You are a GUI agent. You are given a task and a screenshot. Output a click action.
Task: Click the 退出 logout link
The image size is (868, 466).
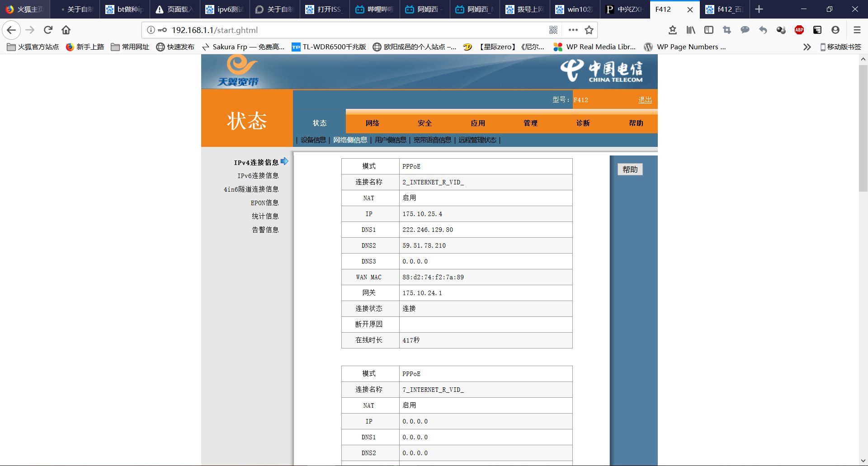(645, 100)
